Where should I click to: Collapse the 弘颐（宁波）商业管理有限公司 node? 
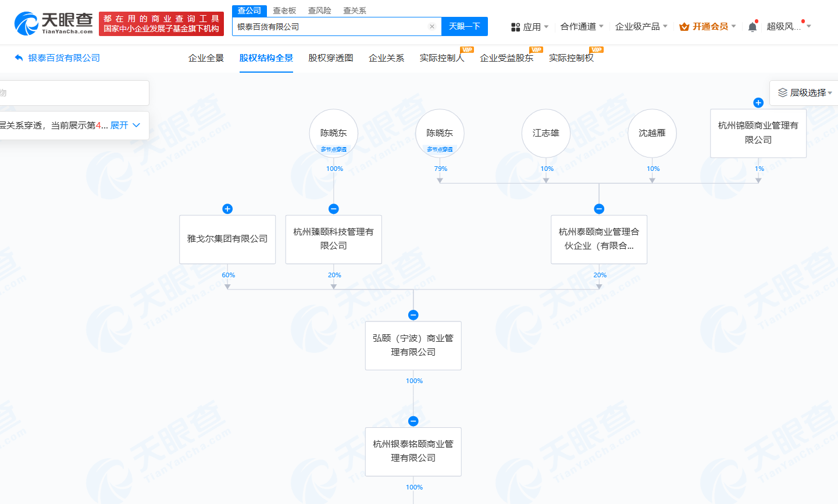[x=413, y=315]
